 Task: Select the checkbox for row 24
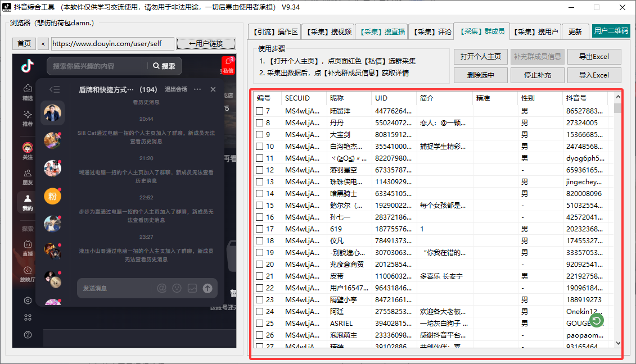[259, 312]
